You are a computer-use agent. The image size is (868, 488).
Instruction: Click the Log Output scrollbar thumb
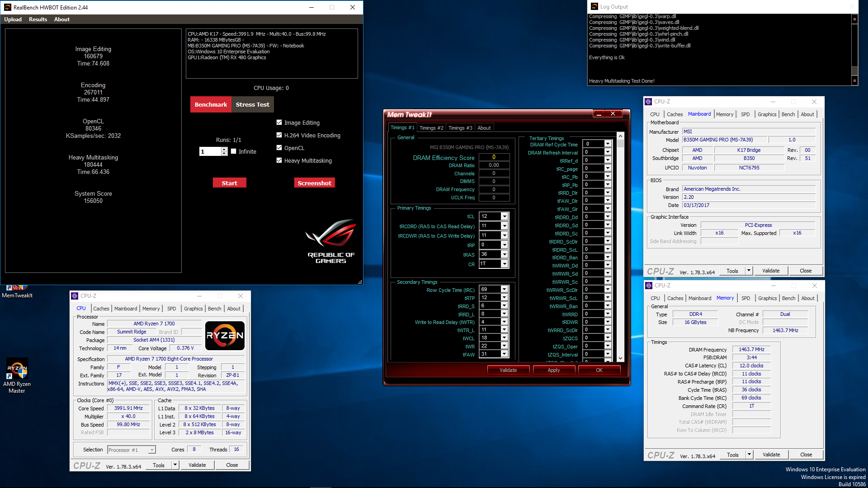pyautogui.click(x=854, y=70)
